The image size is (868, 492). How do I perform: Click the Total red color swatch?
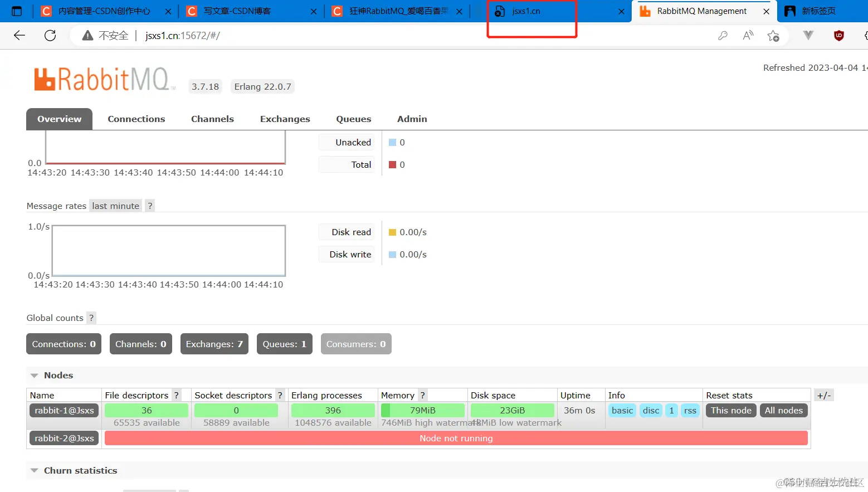(x=392, y=165)
